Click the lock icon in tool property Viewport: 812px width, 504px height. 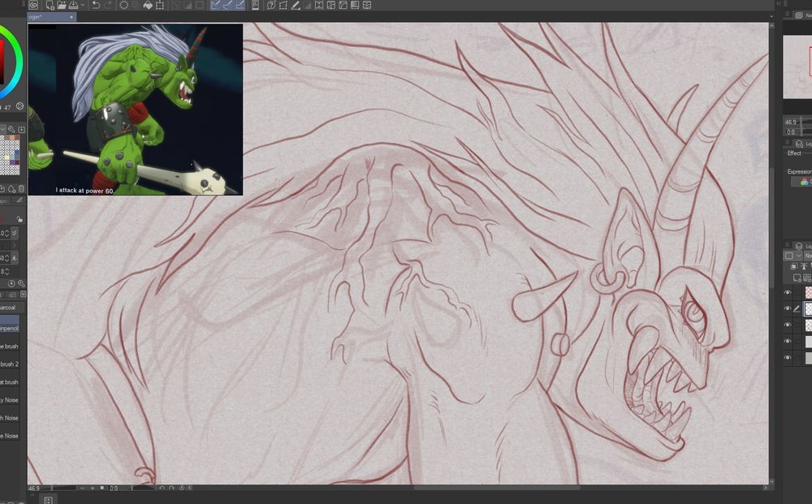pyautogui.click(x=19, y=219)
